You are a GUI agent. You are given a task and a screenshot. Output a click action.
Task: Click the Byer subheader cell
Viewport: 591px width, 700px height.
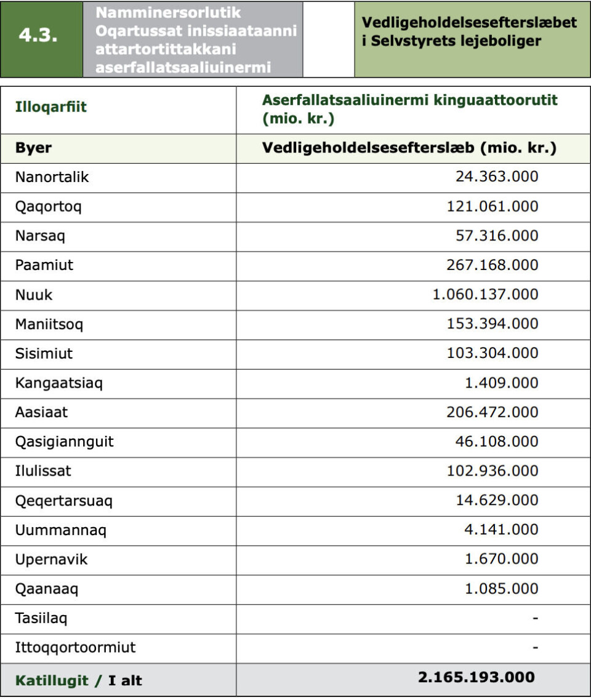click(x=34, y=148)
